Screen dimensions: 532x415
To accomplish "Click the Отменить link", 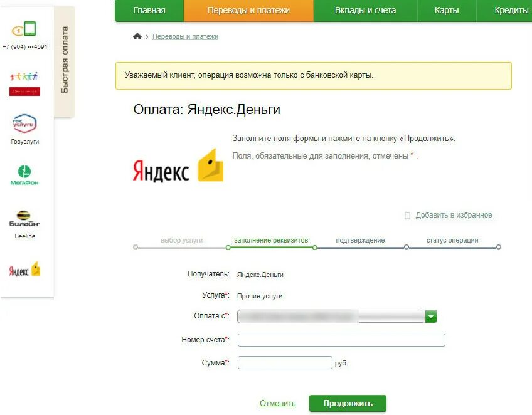I will point(277,404).
